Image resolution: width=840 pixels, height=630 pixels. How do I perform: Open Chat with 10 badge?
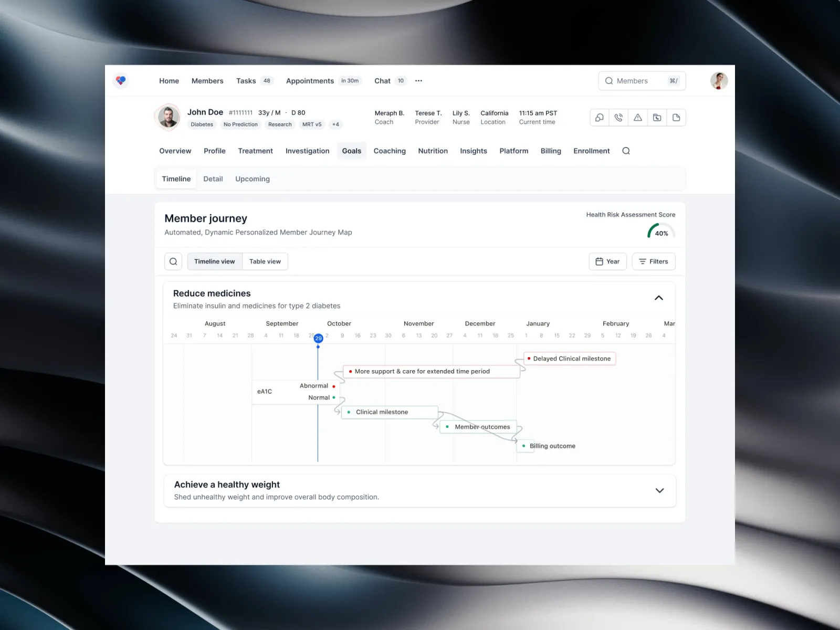tap(390, 81)
